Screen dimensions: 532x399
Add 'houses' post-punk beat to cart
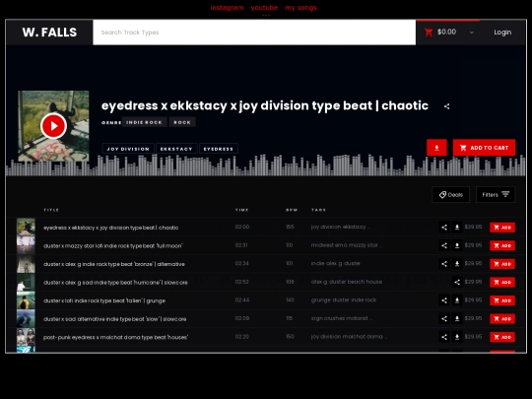pyautogui.click(x=502, y=337)
